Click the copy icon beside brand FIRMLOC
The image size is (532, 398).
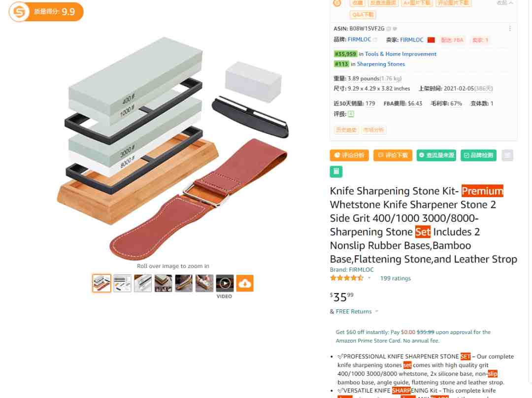[375, 40]
